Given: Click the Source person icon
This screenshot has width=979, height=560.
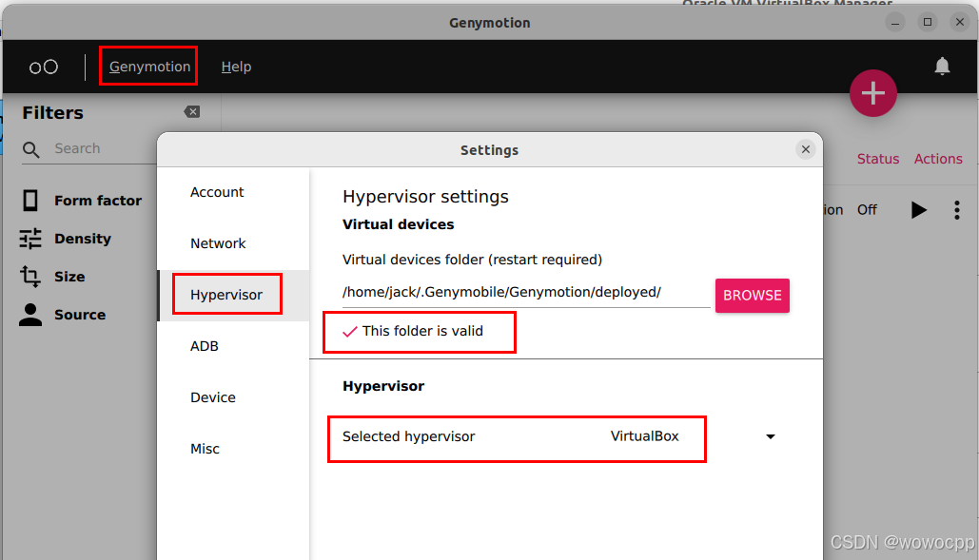Looking at the screenshot, I should pyautogui.click(x=30, y=315).
